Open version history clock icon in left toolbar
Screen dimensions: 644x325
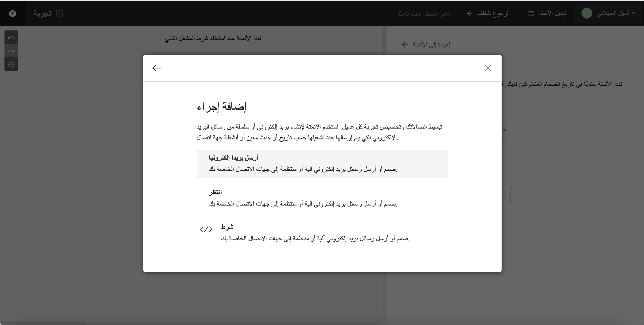(11, 64)
